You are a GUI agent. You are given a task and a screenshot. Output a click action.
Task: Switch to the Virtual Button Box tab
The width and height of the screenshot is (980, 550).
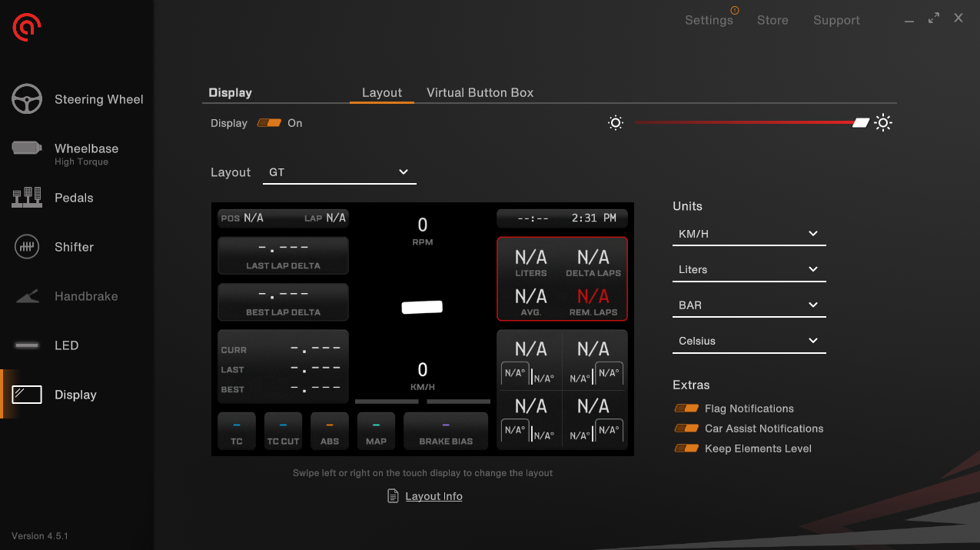coord(480,92)
